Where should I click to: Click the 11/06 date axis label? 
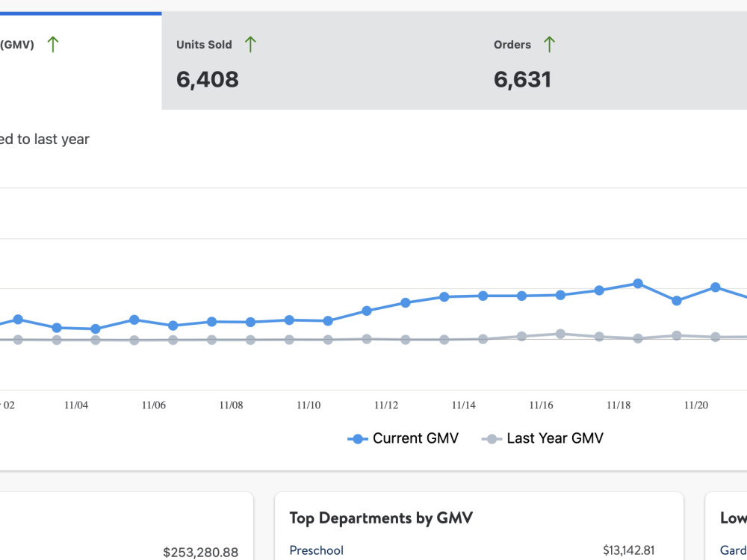pyautogui.click(x=154, y=405)
